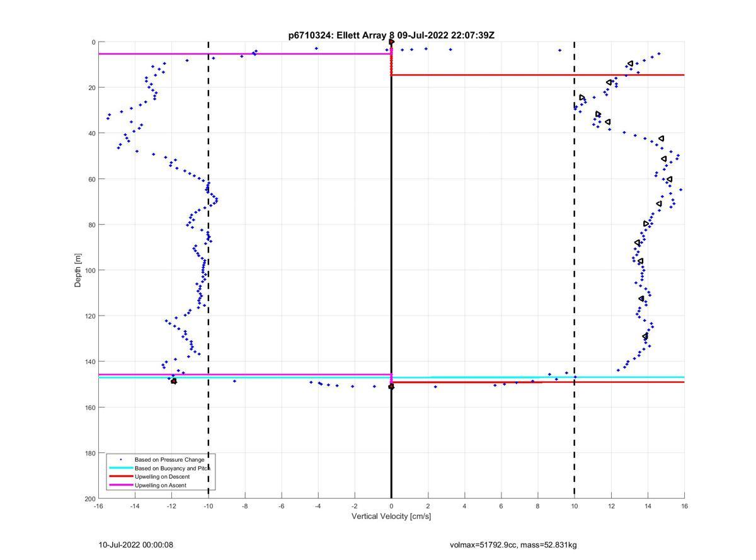This screenshot has height=560, width=756.
Task: Click the 40 tick on the depth axis
Action: (91, 134)
